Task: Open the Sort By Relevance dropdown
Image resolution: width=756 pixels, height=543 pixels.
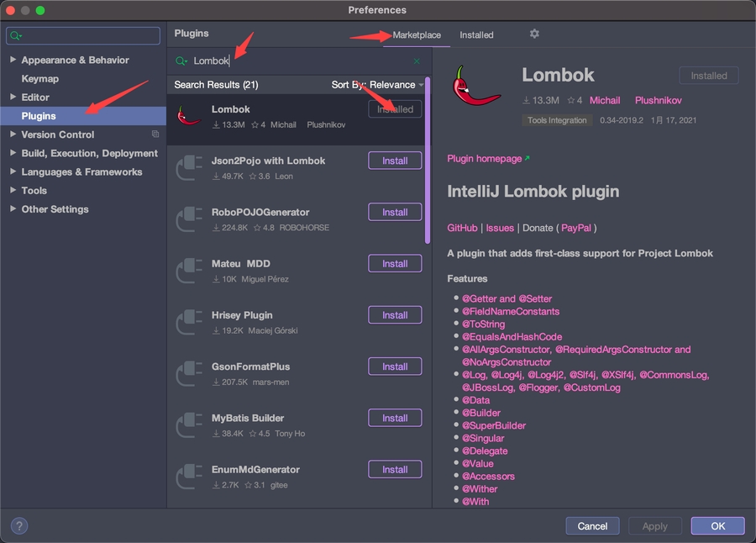Action: coord(377,85)
